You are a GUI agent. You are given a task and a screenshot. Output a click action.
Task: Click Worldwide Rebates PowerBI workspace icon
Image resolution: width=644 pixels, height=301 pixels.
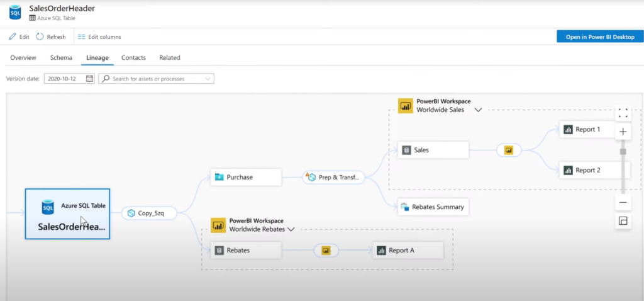(218, 225)
